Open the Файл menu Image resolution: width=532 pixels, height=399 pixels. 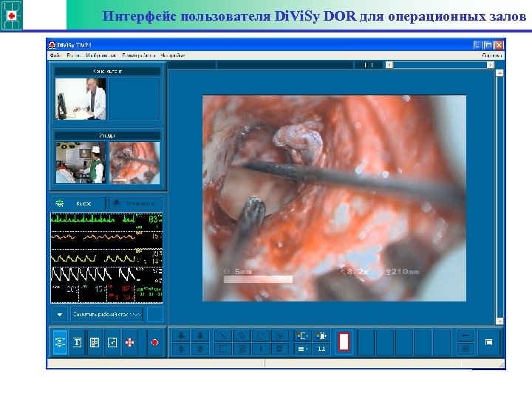55,55
